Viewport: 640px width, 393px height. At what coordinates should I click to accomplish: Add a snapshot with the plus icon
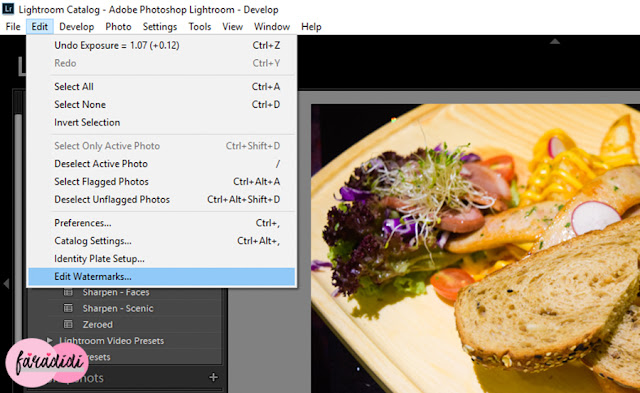tap(213, 377)
